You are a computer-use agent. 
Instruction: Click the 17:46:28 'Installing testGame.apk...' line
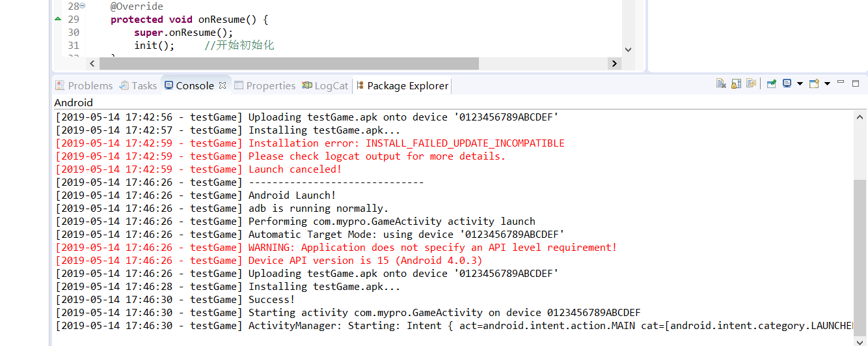point(228,287)
